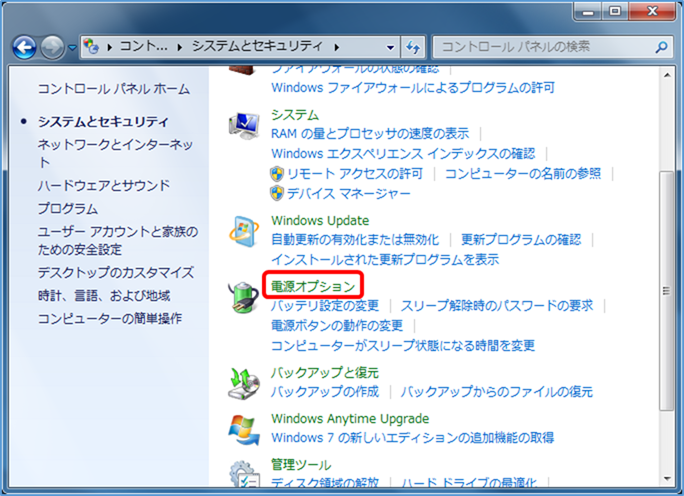Click 更新プログラムの確認 link
The width and height of the screenshot is (684, 496).
coord(521,239)
